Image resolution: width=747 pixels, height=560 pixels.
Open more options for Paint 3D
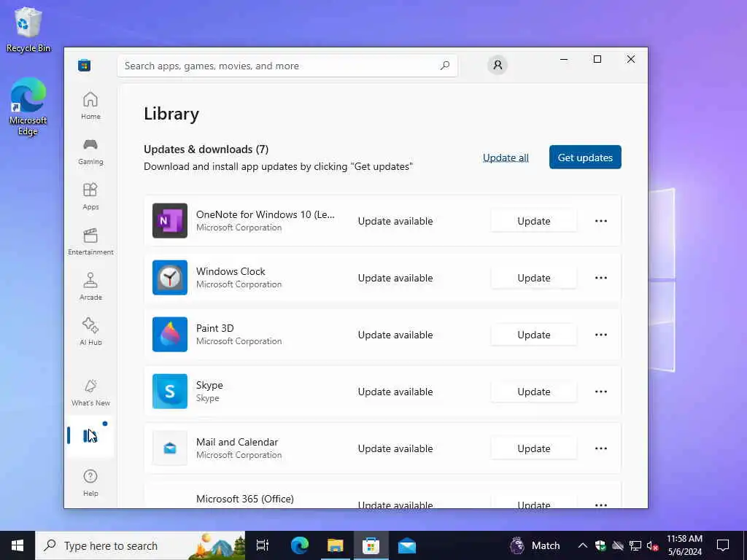tap(601, 335)
